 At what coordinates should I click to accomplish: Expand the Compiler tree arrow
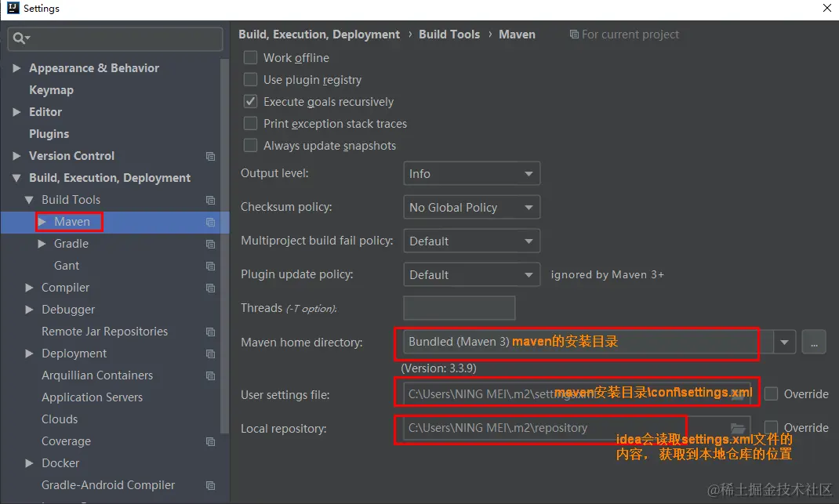tap(29, 288)
